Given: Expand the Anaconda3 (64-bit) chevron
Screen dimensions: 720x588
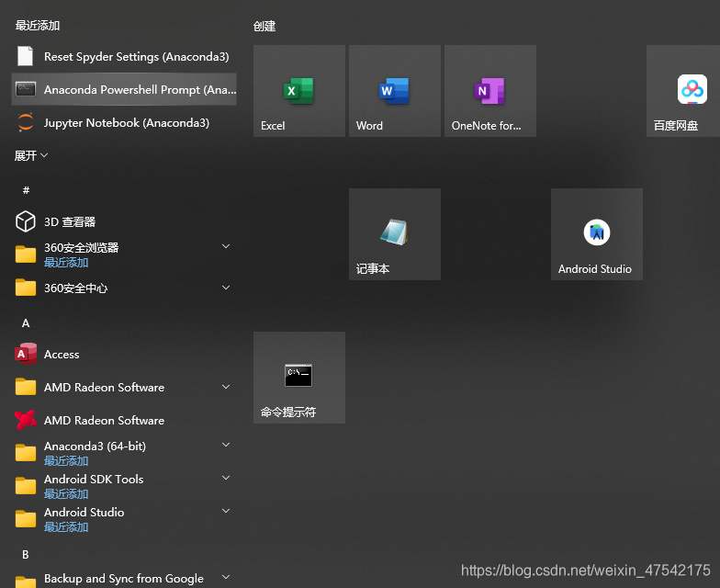Looking at the screenshot, I should (226, 445).
